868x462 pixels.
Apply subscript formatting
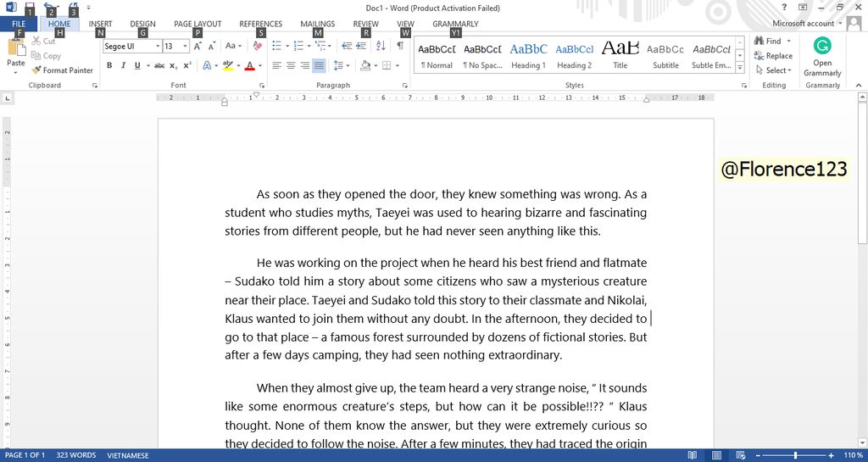tap(173, 65)
